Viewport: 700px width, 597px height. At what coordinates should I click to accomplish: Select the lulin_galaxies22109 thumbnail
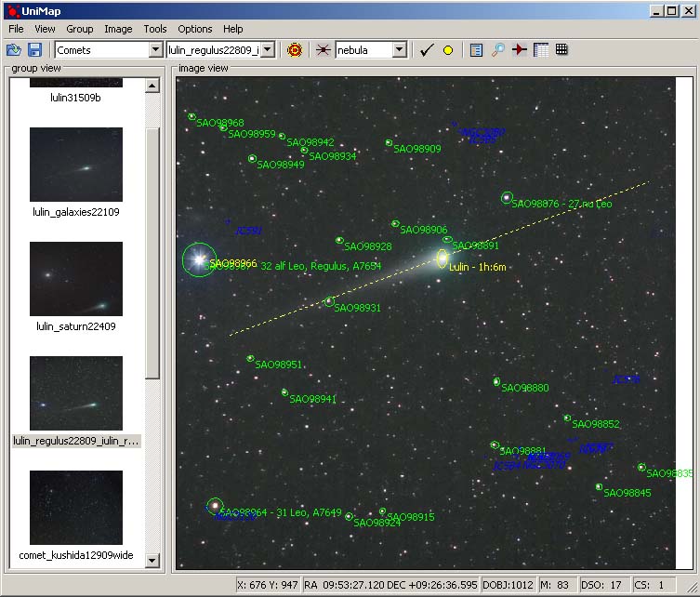(x=76, y=165)
